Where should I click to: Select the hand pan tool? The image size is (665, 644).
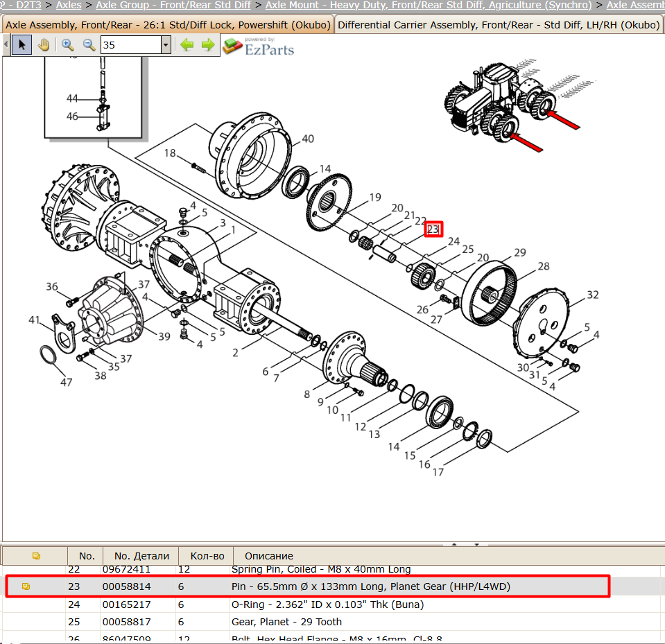[x=43, y=44]
